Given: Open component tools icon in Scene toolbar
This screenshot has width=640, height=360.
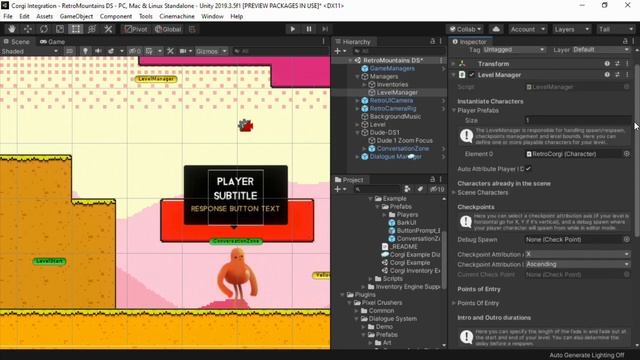Looking at the screenshot, I should [171, 51].
